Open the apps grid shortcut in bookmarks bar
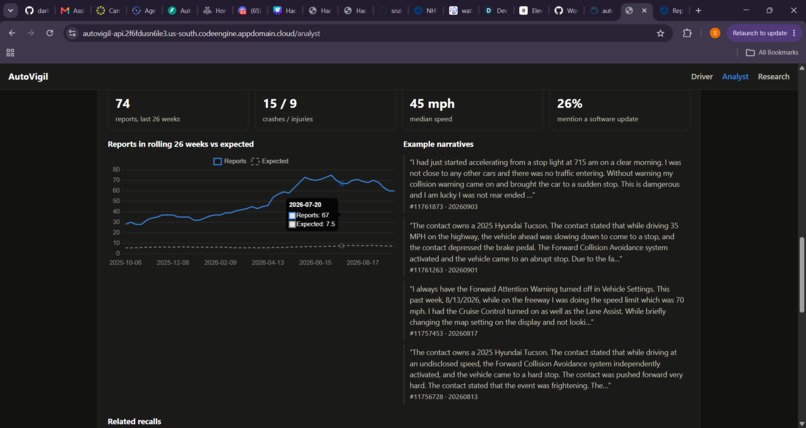 [x=10, y=52]
